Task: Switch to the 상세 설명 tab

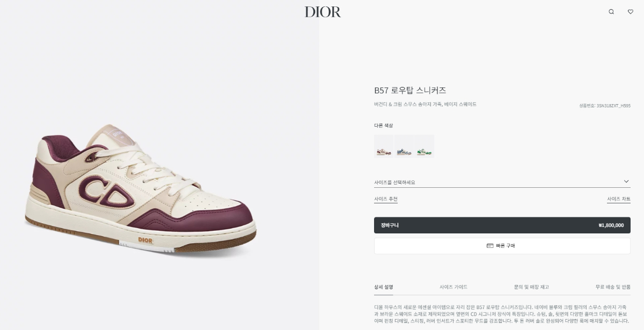Action: (x=384, y=287)
